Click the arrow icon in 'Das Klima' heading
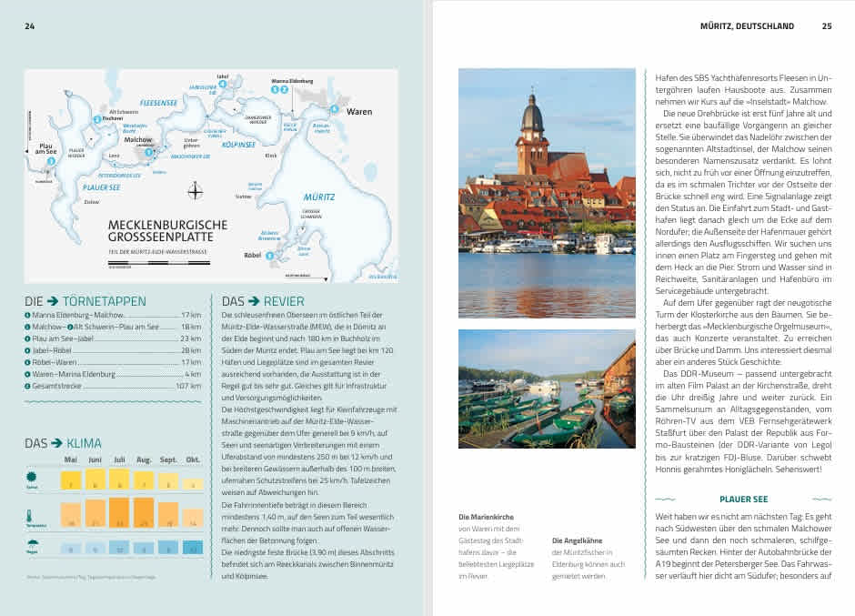This screenshot has height=616, width=855. pos(56,443)
